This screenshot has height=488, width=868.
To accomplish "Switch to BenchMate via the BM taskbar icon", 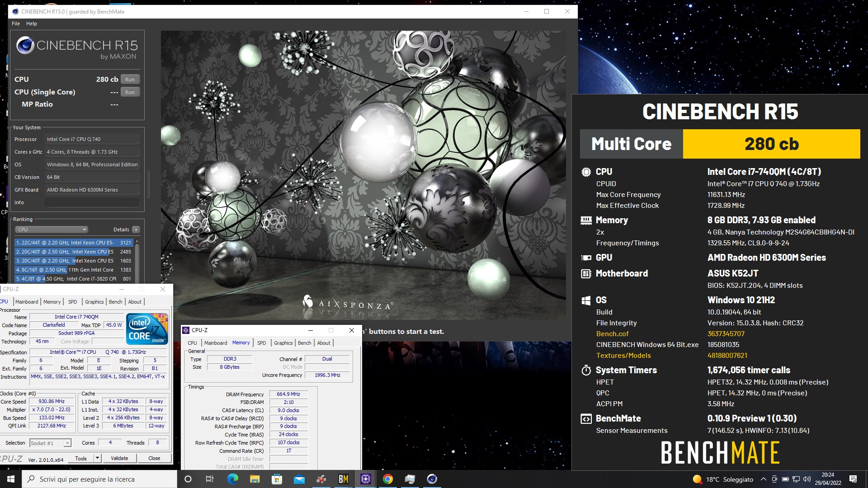I will pos(344,479).
